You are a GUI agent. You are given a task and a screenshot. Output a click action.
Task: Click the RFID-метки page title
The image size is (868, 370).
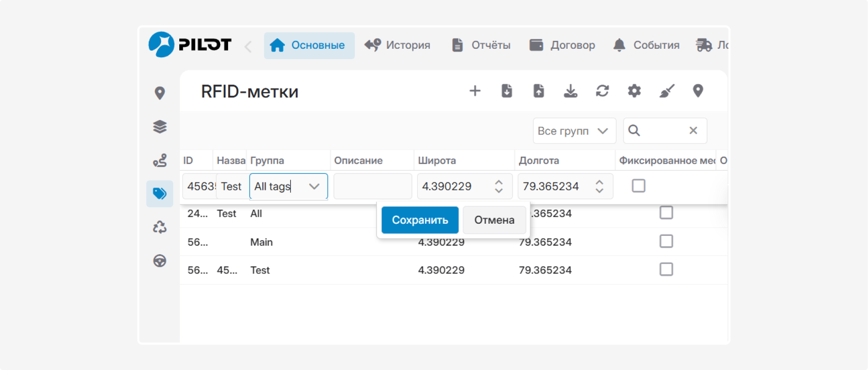point(250,91)
